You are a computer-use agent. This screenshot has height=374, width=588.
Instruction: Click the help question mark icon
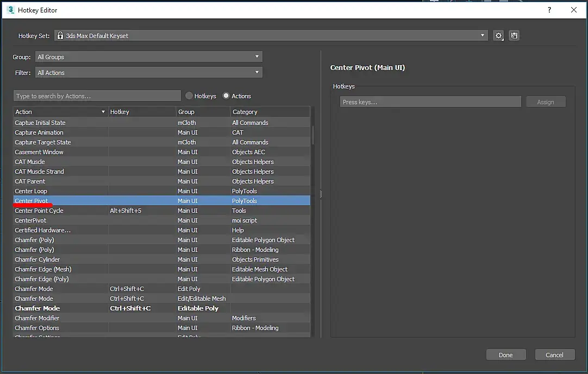(x=549, y=10)
